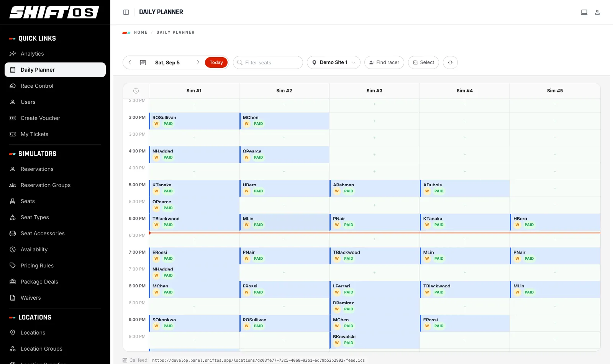613x364 pixels.
Task: Go to previous day arrow
Action: 130,62
